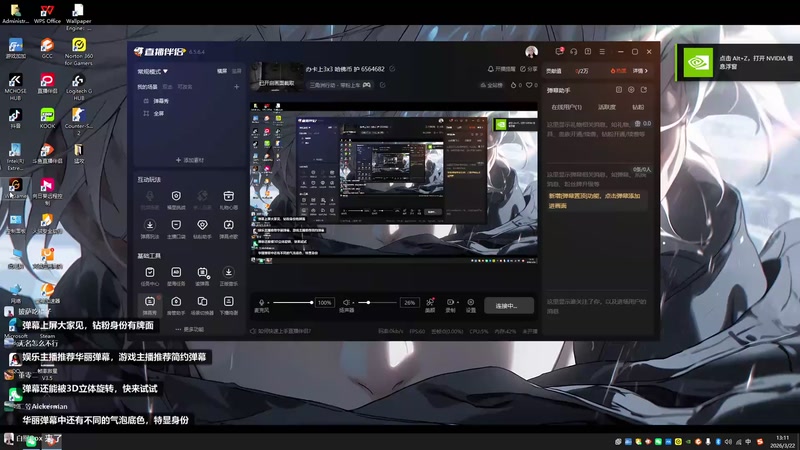Adjust the speaker volume slider
The width and height of the screenshot is (800, 450).
coord(377,303)
